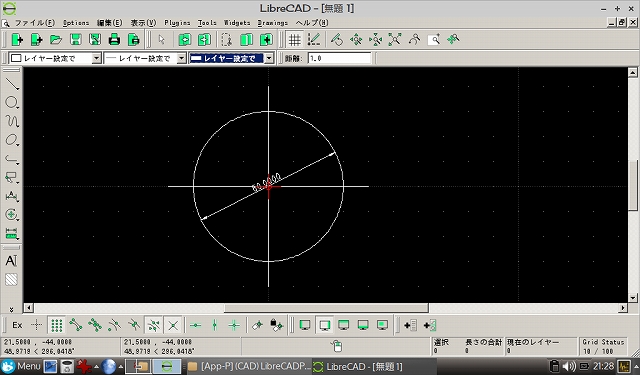
Task: Click the Window Zoom magnifier icon
Action: pyautogui.click(x=434, y=40)
